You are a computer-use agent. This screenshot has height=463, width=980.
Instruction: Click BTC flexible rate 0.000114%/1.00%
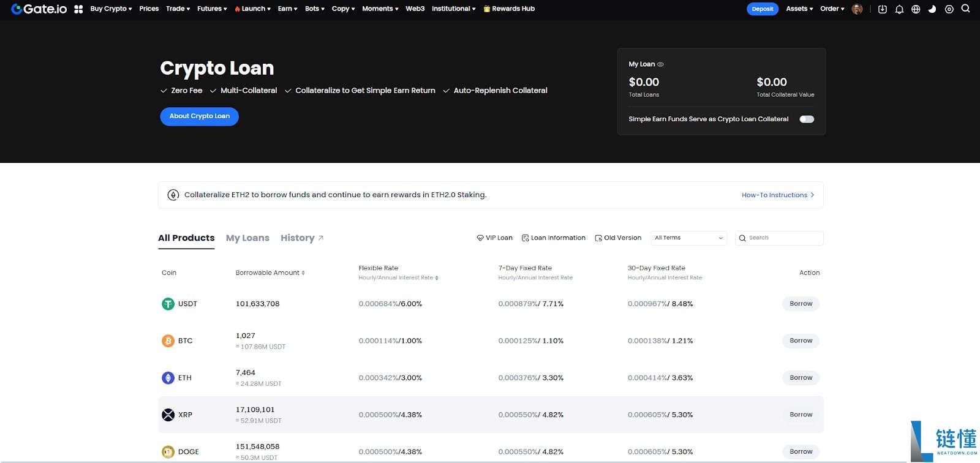coord(390,341)
